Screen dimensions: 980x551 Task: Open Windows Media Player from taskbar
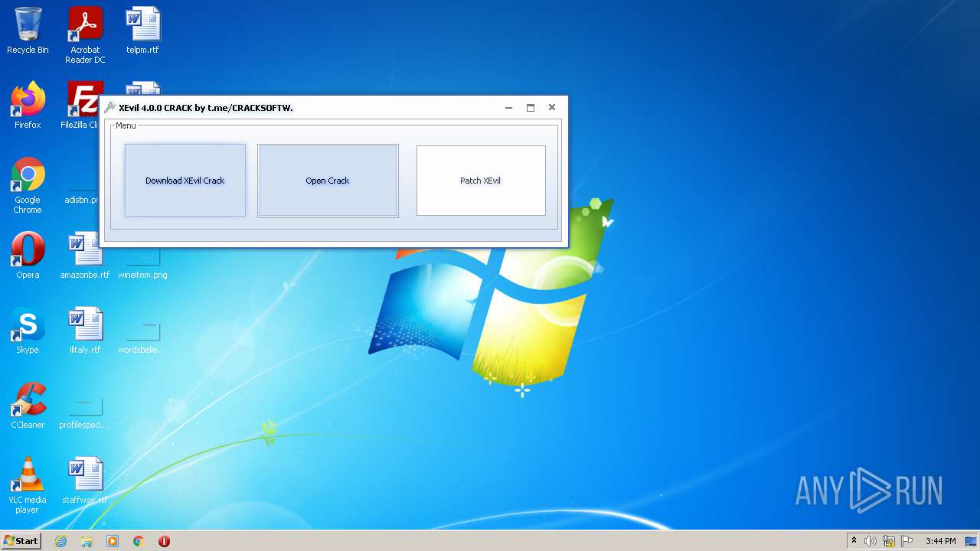coord(113,541)
